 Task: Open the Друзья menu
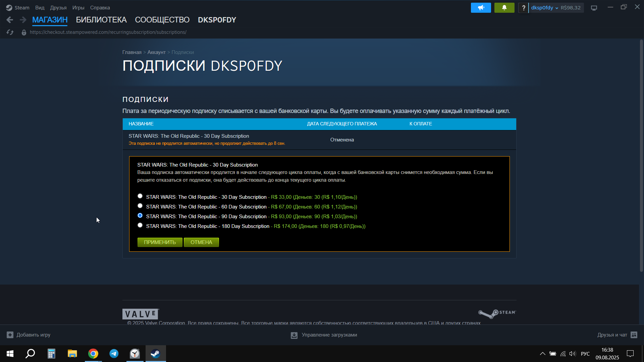pos(58,7)
